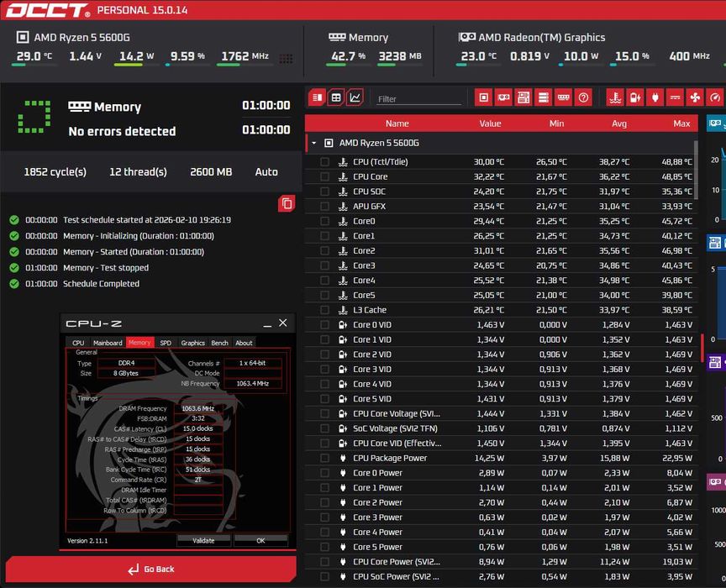
Task: Open the grid dots icon after 1762 MHz
Action: click(x=286, y=58)
